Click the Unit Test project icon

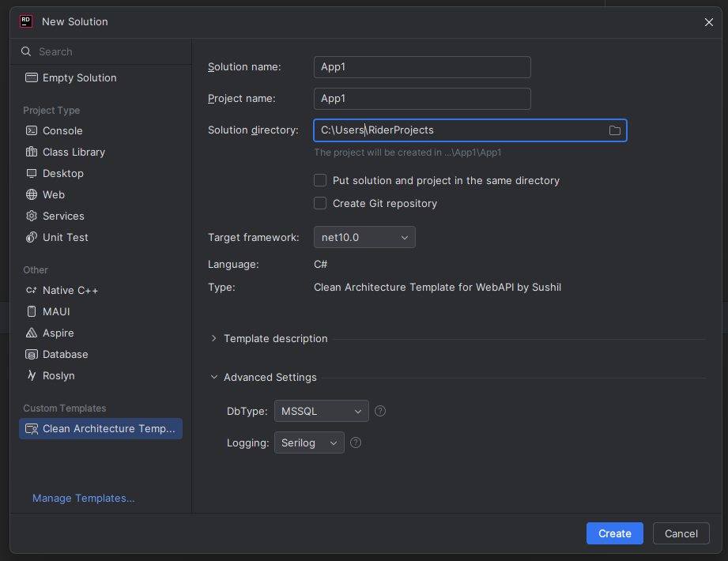[32, 238]
